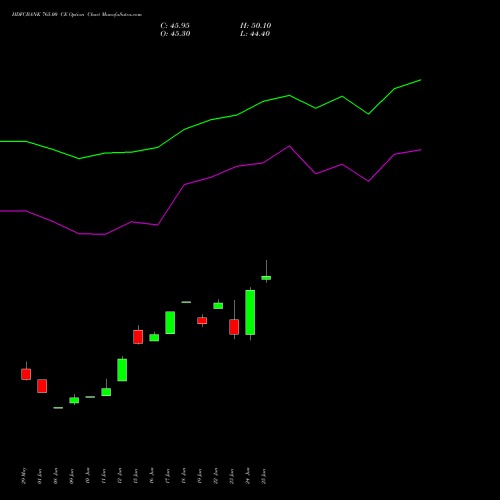This screenshot has height=500, width=500.
Task: Click the 29 May date label
Action: click(24, 476)
